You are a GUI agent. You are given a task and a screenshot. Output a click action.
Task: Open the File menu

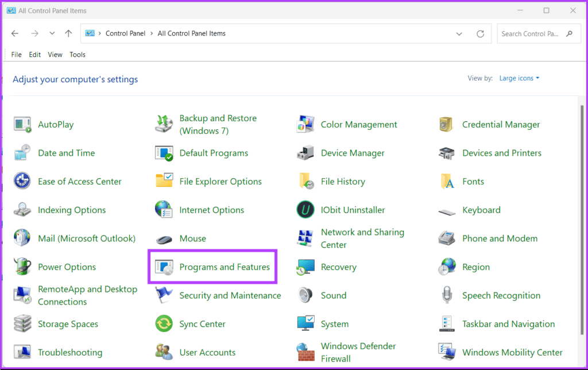coord(17,55)
